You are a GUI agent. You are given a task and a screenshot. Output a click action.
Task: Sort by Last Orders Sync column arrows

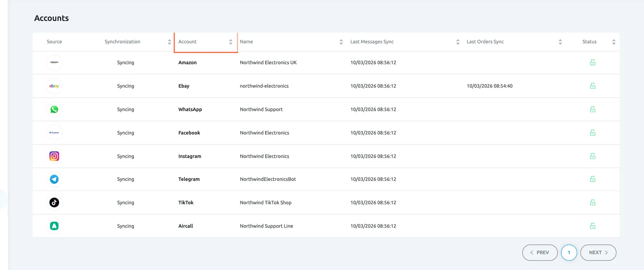[560, 42]
